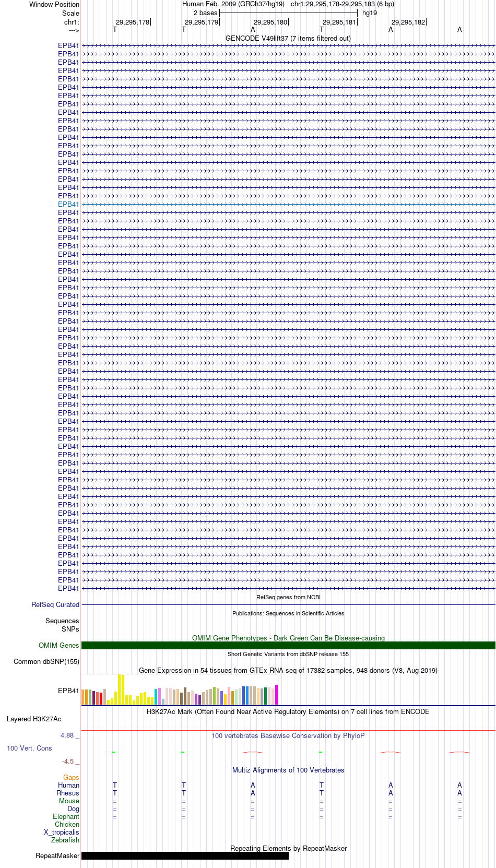
Task: Open Repeating Elements by RepeatMasker title
Action: [288, 849]
